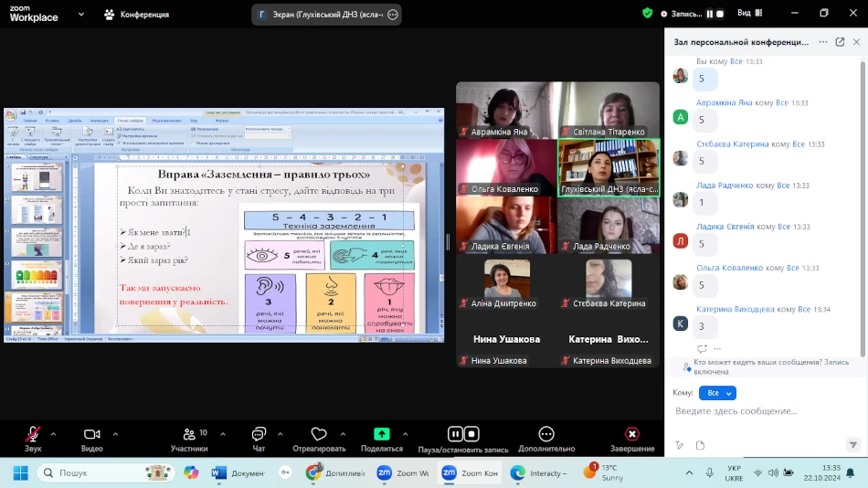Pause the recording in bottom toolbar

click(x=454, y=434)
